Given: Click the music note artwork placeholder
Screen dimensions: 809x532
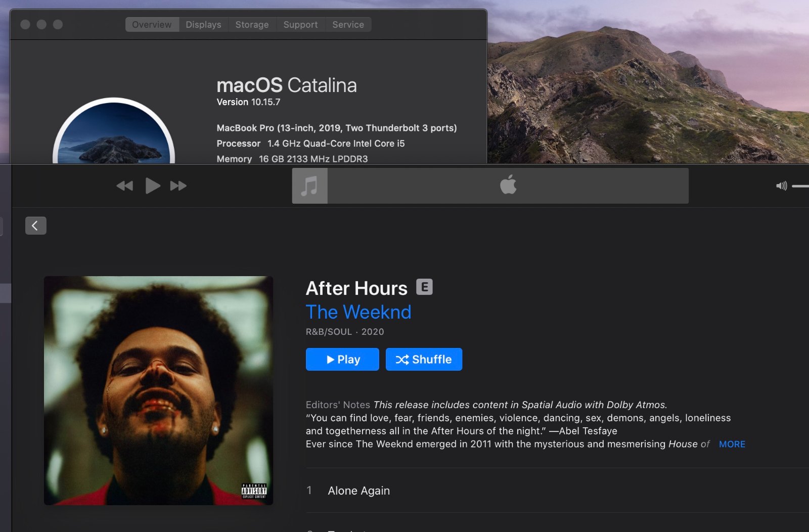Looking at the screenshot, I should point(310,186).
